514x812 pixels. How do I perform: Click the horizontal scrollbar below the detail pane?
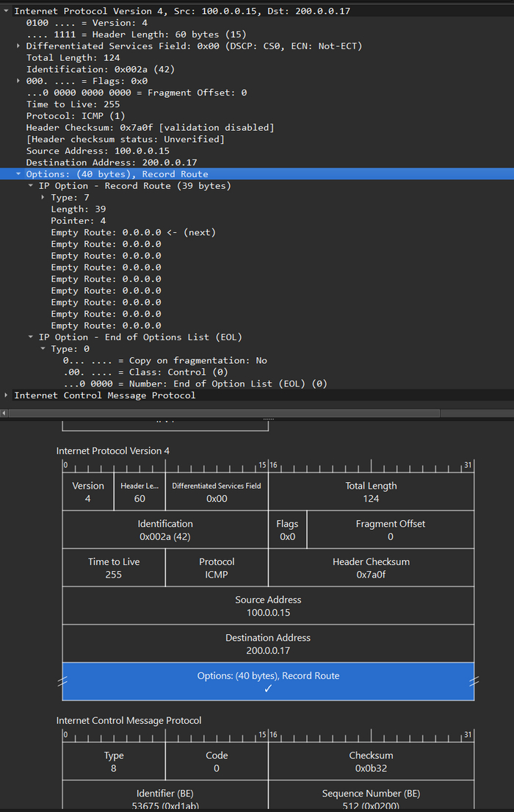coord(257,412)
